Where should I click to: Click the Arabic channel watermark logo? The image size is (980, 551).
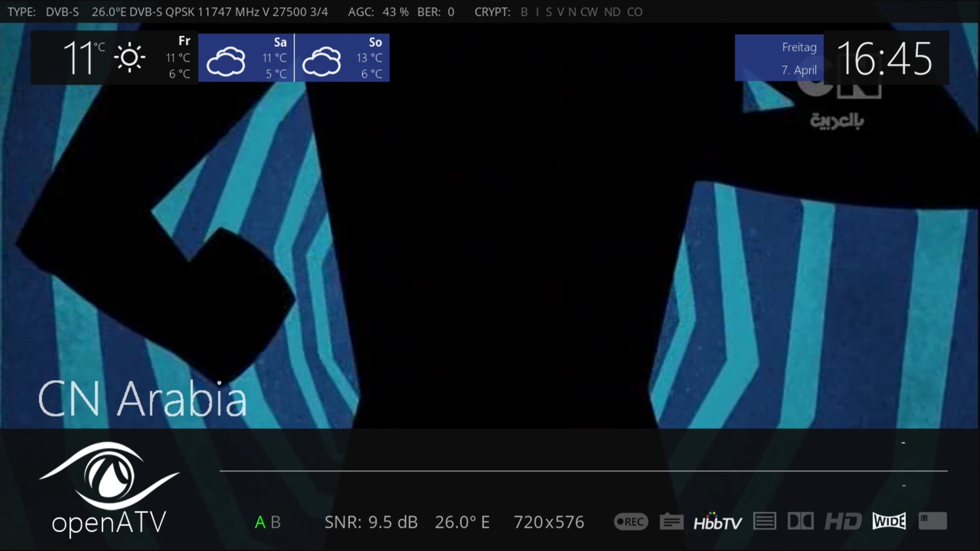pyautogui.click(x=838, y=120)
